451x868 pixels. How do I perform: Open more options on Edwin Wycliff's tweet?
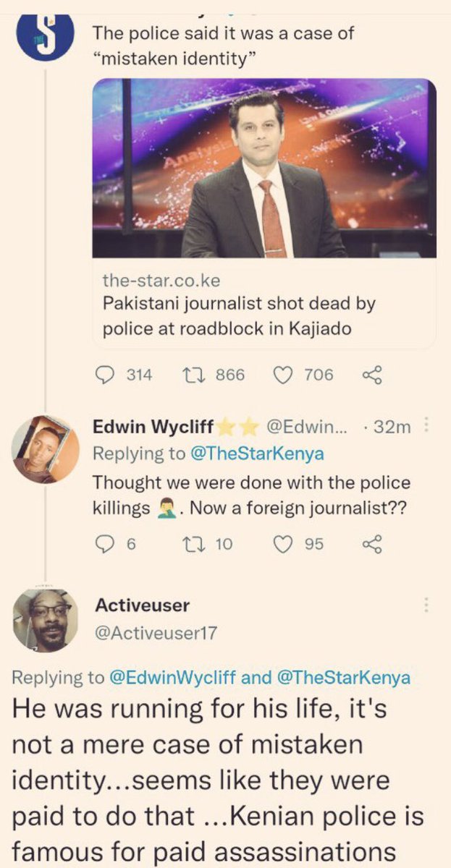427,427
